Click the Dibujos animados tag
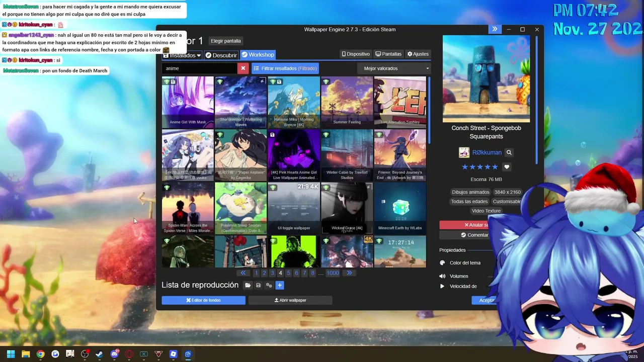 pos(470,192)
